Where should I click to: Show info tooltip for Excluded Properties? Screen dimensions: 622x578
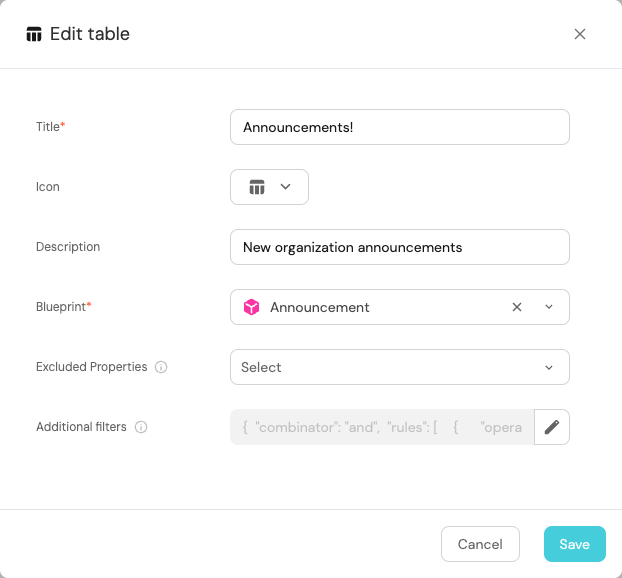tap(161, 367)
